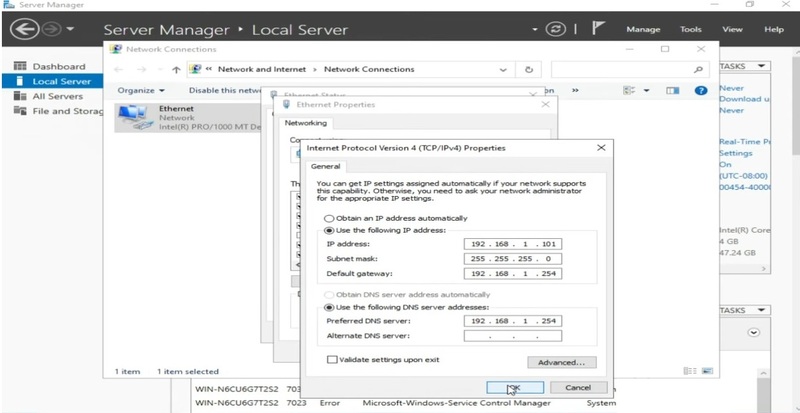Image resolution: width=800 pixels, height=413 pixels.
Task: Click the Server Manager forward arrow button
Action: click(x=52, y=29)
